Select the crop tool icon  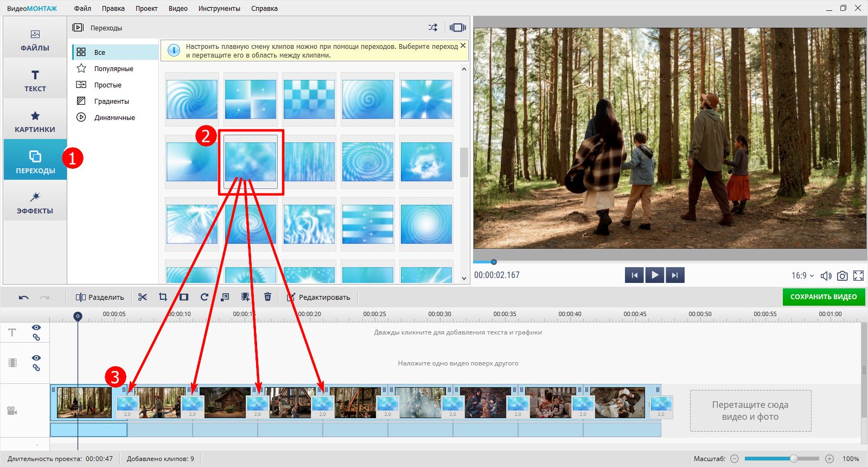point(163,297)
